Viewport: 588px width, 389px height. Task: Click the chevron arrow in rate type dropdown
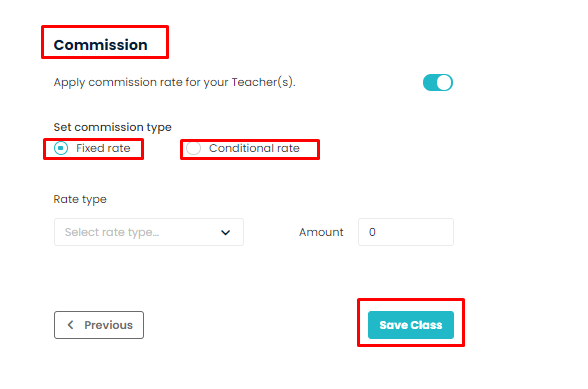pos(225,233)
